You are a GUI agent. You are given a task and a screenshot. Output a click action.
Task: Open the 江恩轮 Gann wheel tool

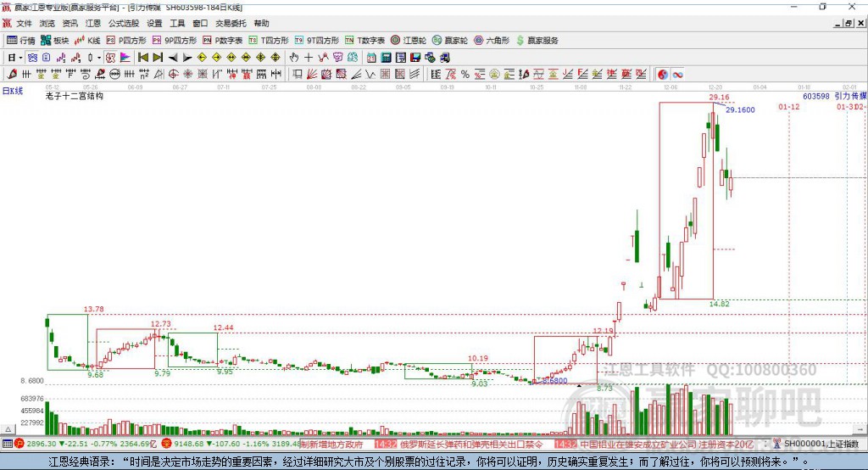(x=409, y=40)
